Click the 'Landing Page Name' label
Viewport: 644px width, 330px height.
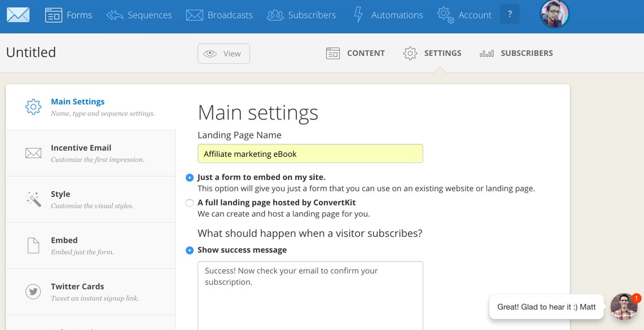click(x=239, y=135)
